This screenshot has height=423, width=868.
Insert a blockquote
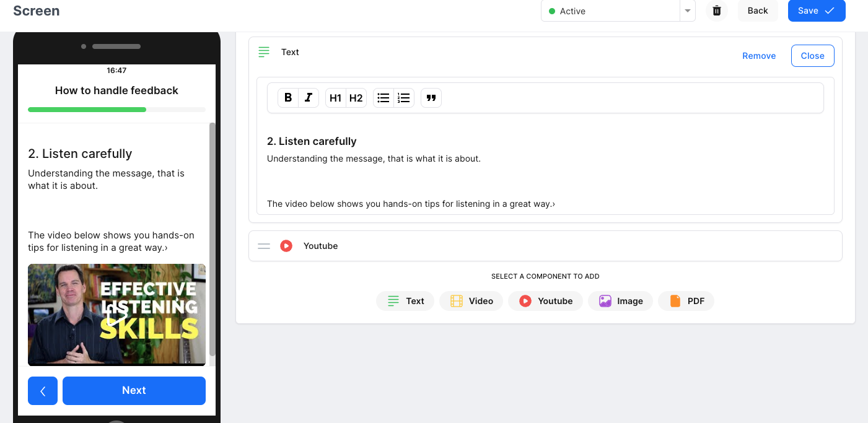(431, 97)
